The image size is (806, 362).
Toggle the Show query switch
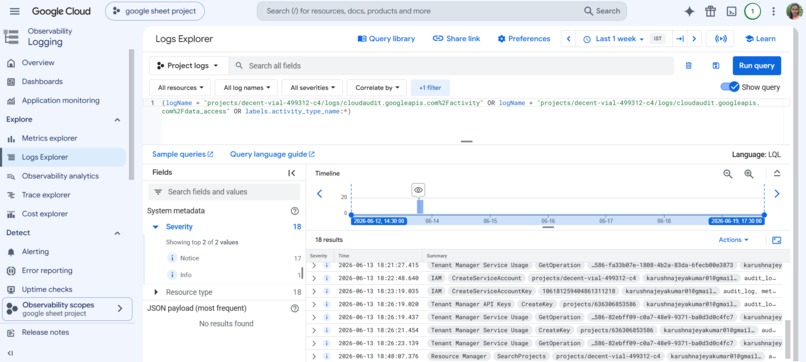[x=729, y=87]
